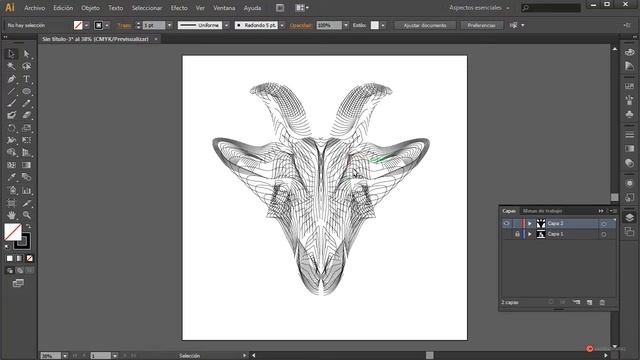The height and width of the screenshot is (360, 640).
Task: Select the Shape Builder tool
Action: 11,152
